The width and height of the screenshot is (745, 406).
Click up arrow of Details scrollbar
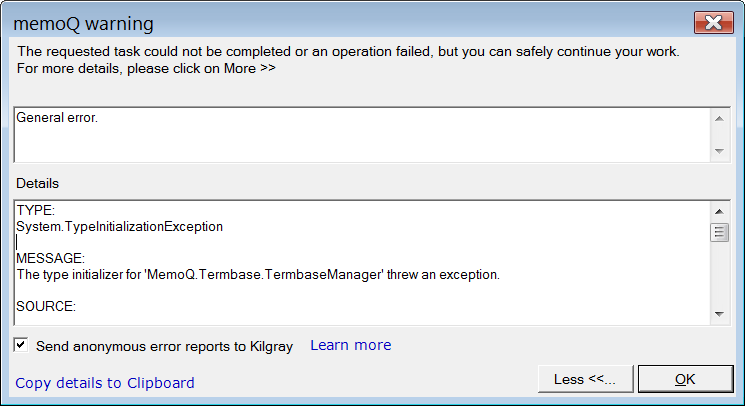[x=719, y=211]
